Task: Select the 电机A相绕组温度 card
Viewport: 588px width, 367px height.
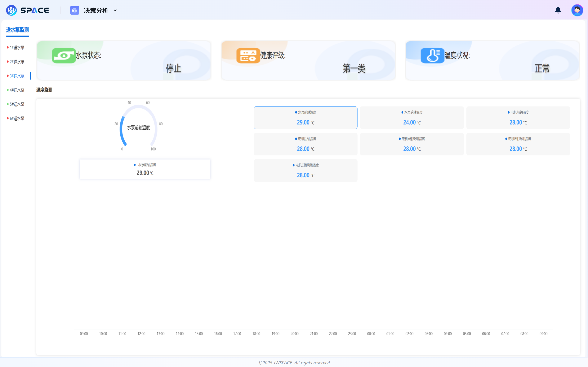Action: coord(411,144)
